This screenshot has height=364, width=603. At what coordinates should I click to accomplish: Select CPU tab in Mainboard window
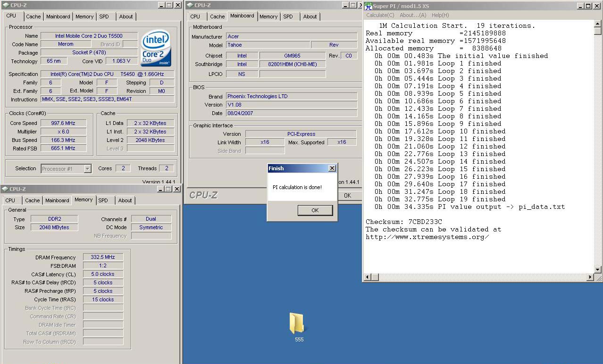195,17
